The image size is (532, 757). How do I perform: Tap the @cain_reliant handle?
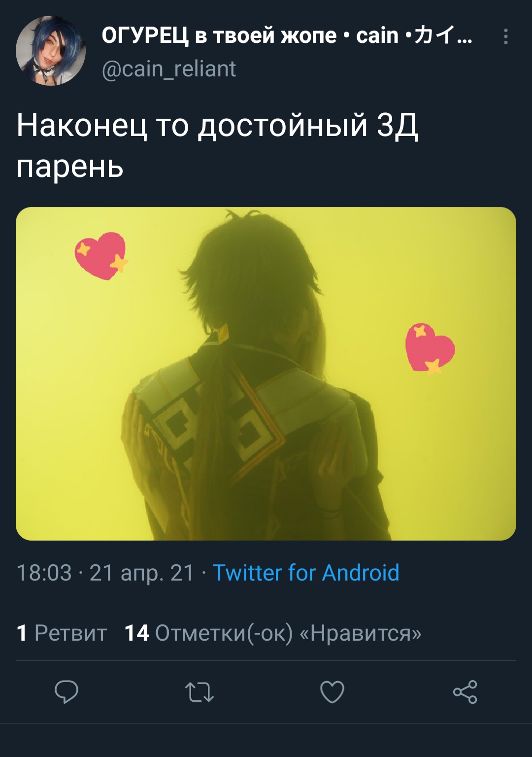tap(169, 69)
